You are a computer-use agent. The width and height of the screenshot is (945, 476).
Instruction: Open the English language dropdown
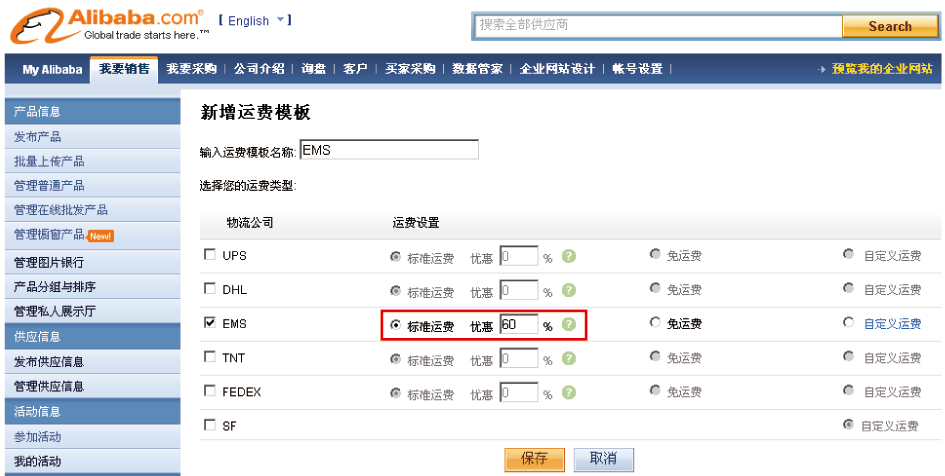click(x=255, y=20)
